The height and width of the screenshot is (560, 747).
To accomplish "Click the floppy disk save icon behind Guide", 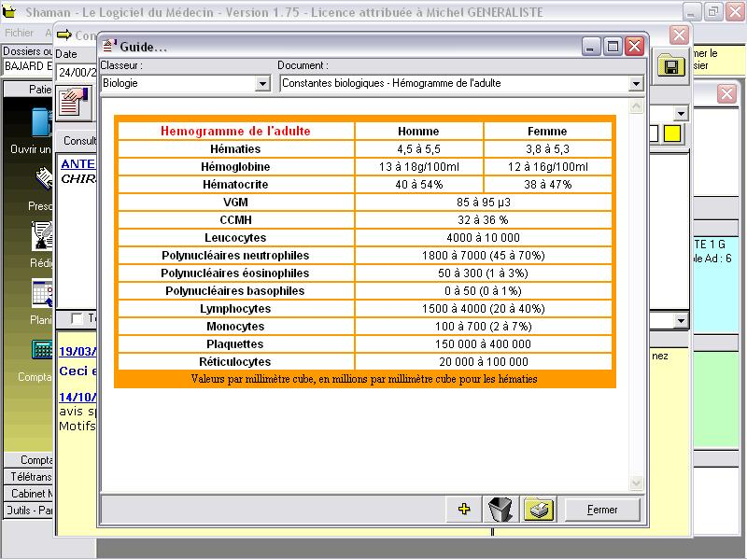I will click(670, 66).
